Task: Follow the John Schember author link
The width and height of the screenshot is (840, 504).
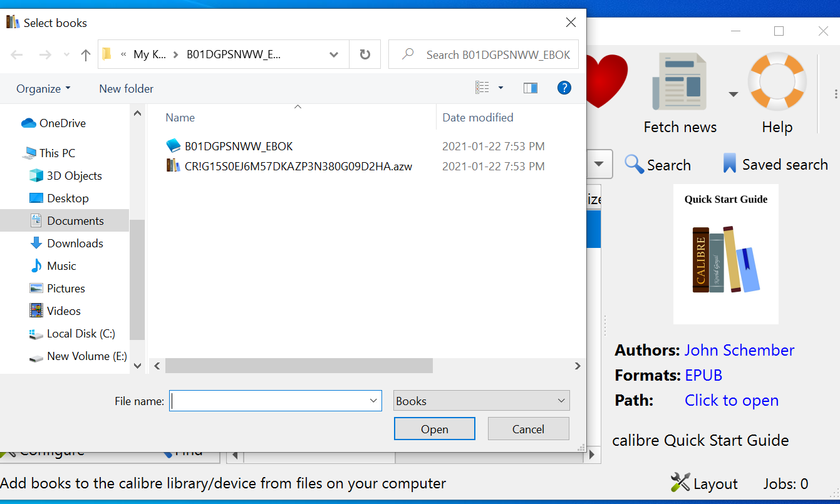Action: tap(739, 350)
